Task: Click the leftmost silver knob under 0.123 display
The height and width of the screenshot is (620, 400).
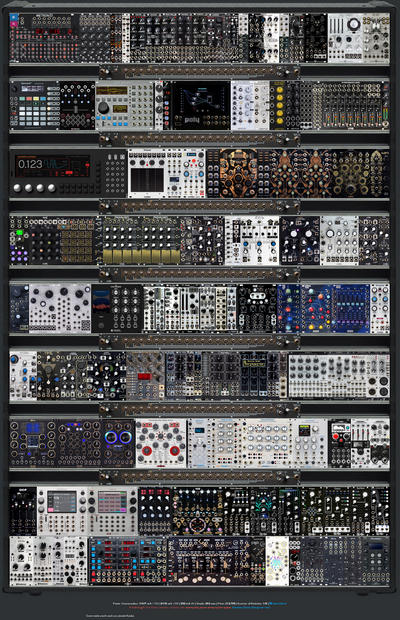Action: pos(17,188)
